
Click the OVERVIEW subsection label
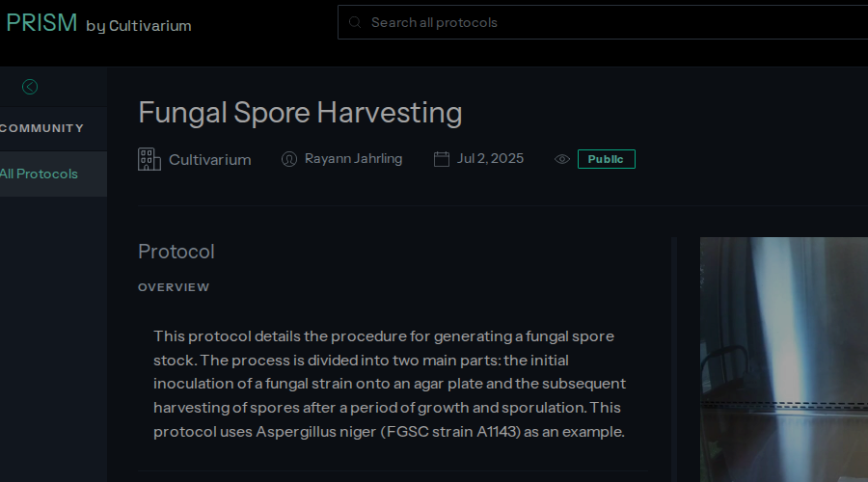click(x=174, y=287)
